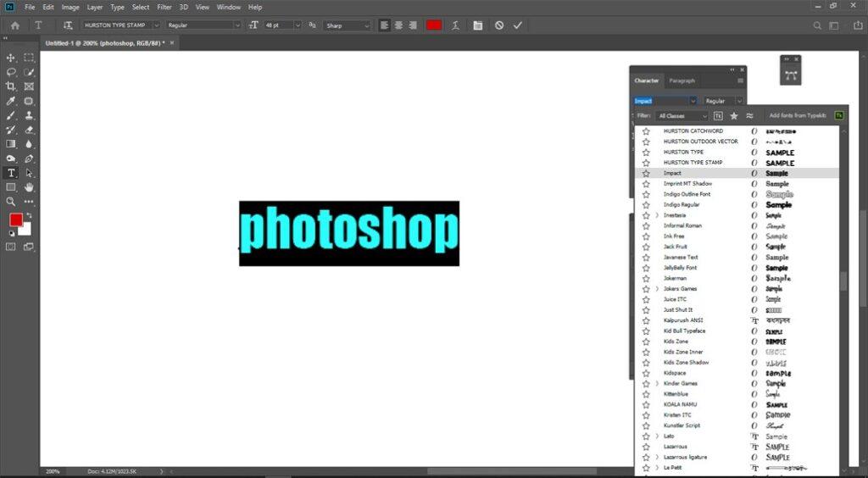Screen dimensions: 868x478
Task: Select the Move tool
Action: (x=10, y=58)
